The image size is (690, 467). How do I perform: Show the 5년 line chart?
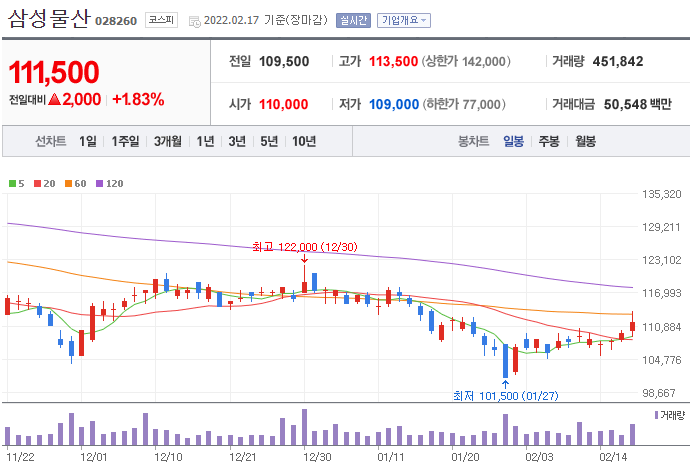pos(269,141)
